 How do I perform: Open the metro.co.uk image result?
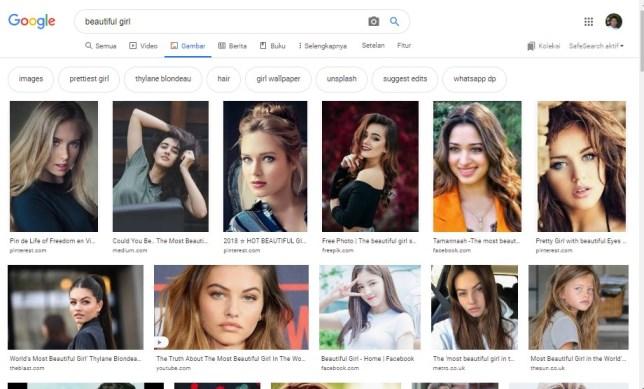[x=474, y=307]
